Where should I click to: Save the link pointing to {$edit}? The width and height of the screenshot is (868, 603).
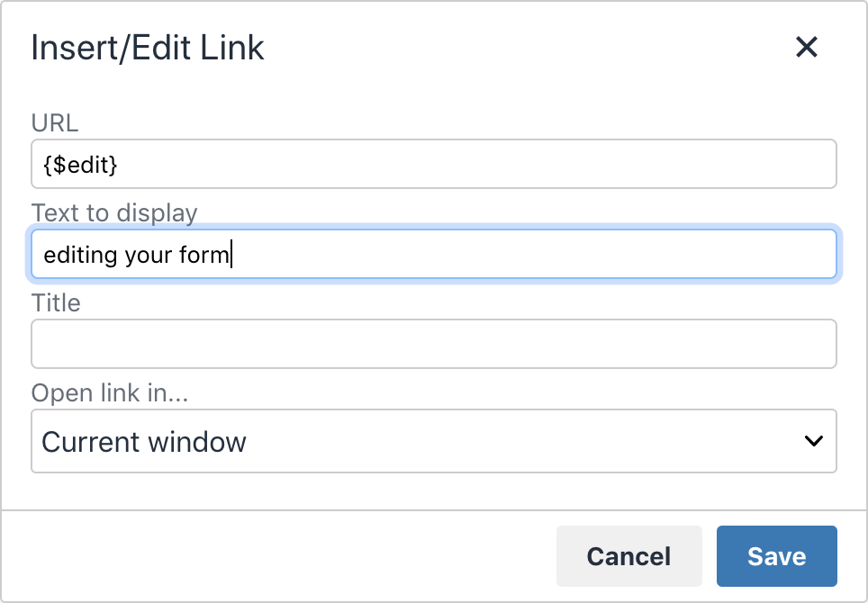coord(776,555)
